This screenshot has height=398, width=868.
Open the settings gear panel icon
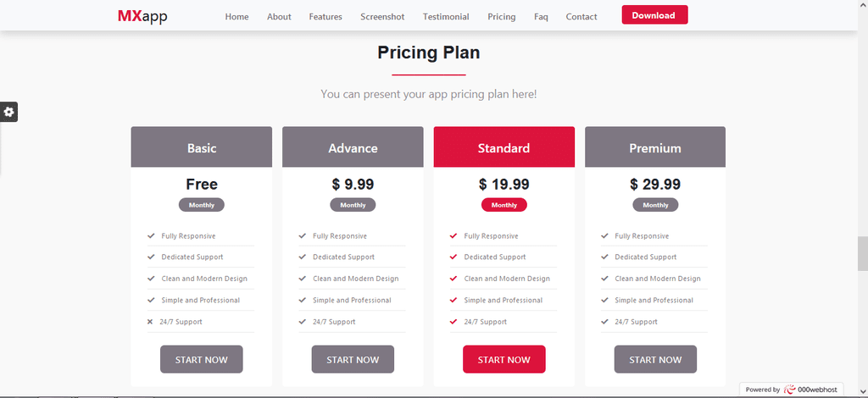[8, 113]
